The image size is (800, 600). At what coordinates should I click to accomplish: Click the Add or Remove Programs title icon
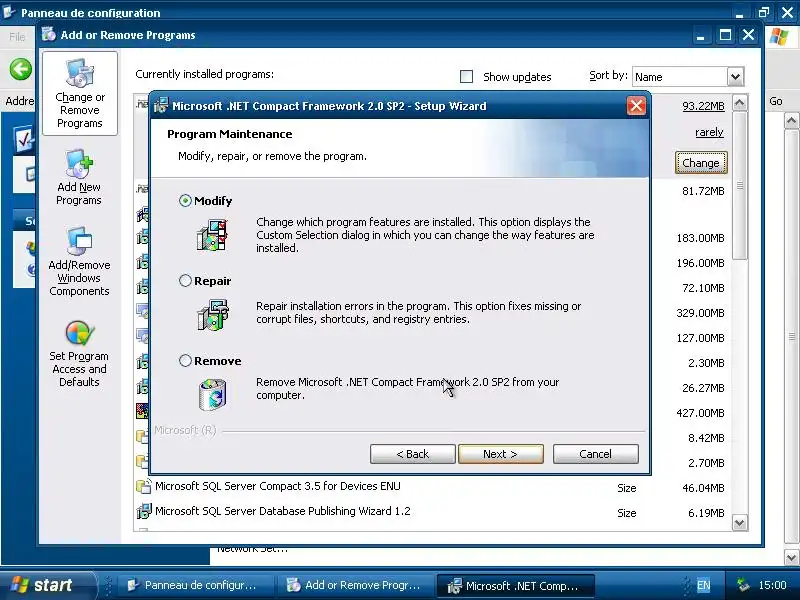coord(49,34)
